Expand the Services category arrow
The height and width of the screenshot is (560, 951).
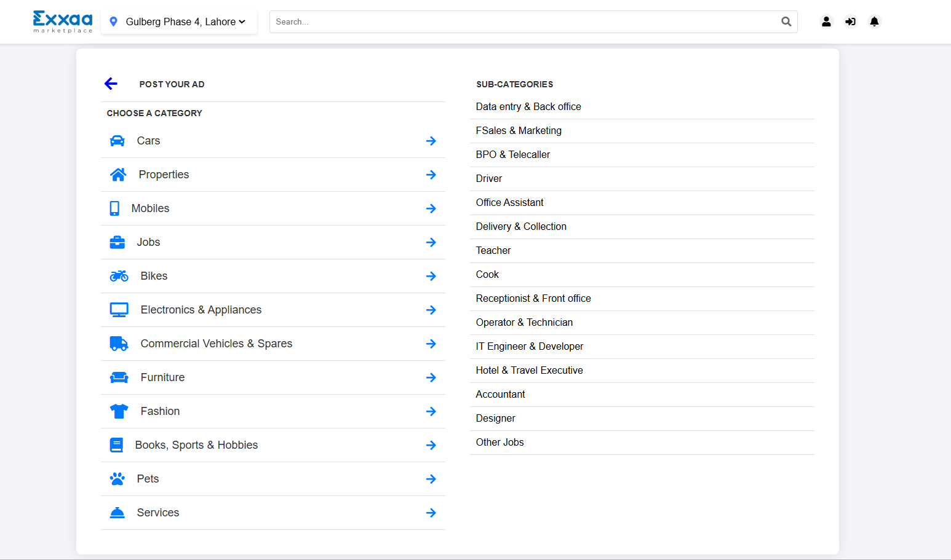tap(431, 513)
